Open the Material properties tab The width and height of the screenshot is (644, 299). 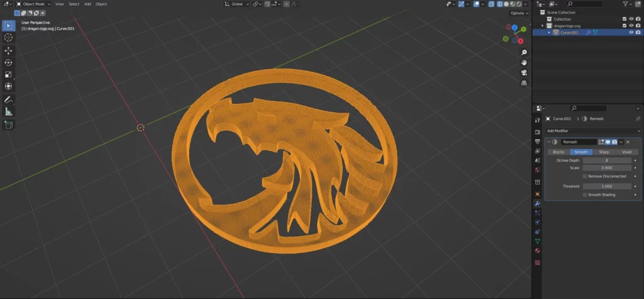(537, 251)
